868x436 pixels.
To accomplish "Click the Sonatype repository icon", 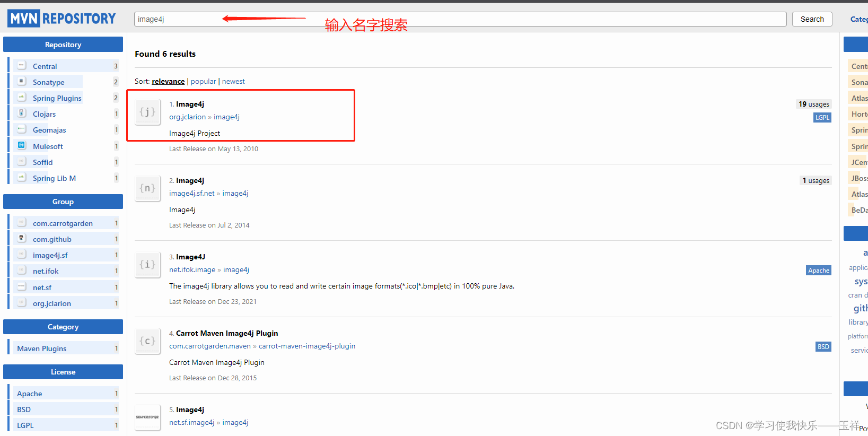I will click(x=22, y=81).
